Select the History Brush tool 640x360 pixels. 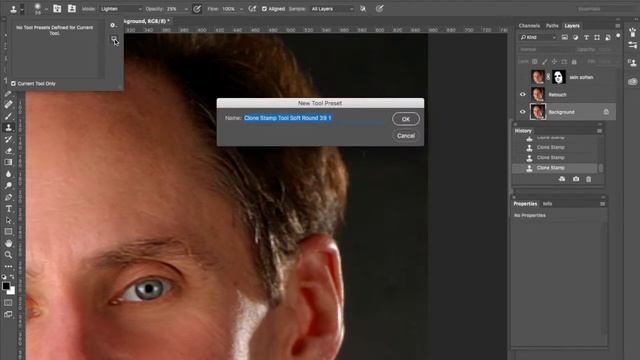point(8,139)
